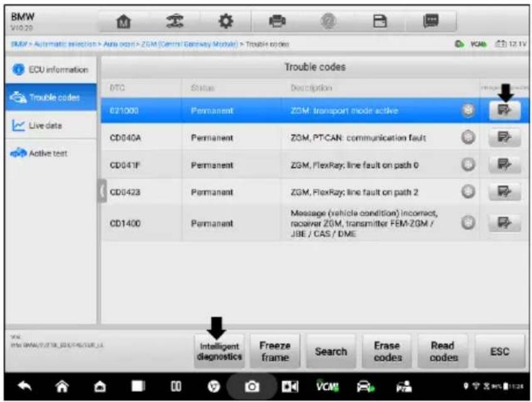The image size is (532, 402).
Task: Open report icon for code 021000
Action: click(x=504, y=110)
